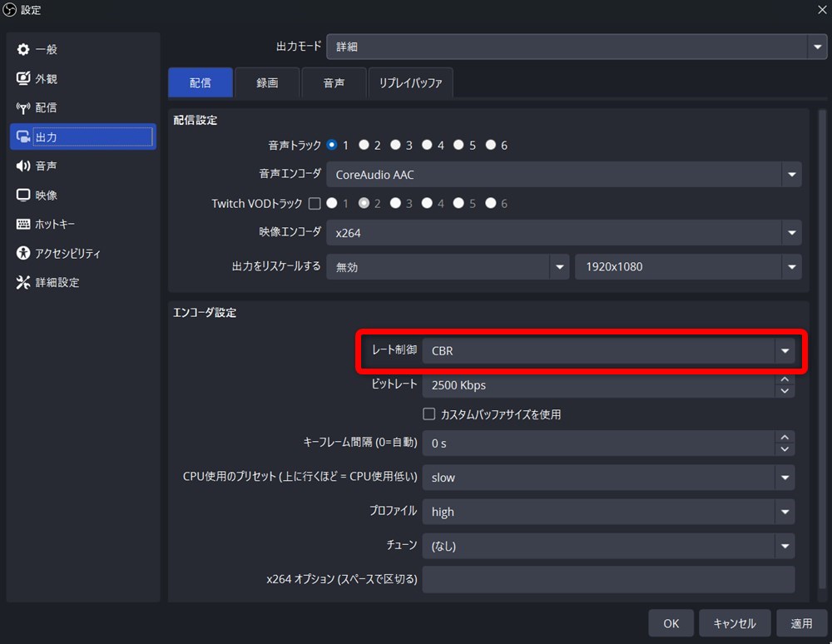Enable the Twitch VOD track checkbox
This screenshot has height=644, width=832.
pyautogui.click(x=314, y=204)
